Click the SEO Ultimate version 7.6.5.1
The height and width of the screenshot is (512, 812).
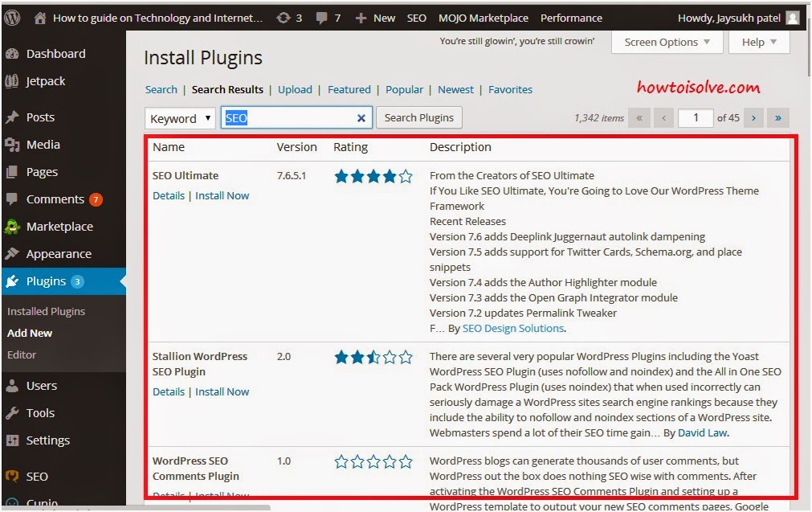292,176
